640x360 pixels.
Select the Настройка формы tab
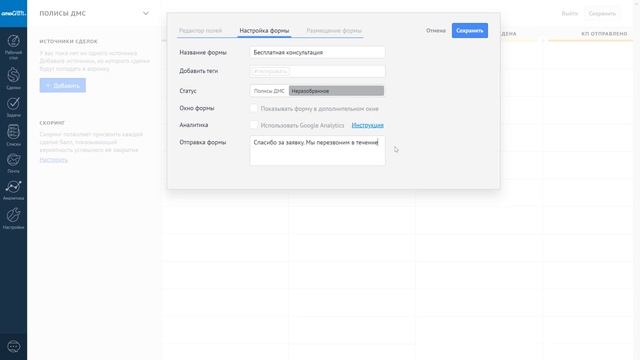pyautogui.click(x=264, y=31)
